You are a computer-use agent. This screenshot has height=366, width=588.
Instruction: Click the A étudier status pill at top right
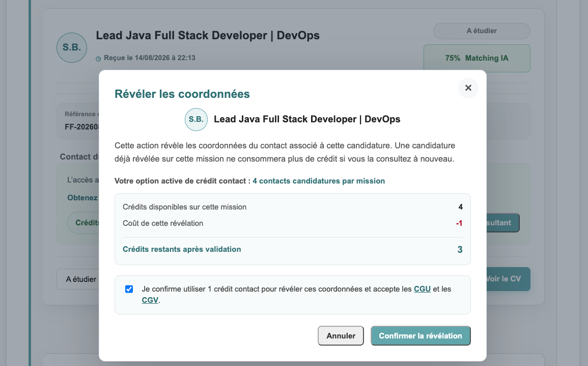click(482, 31)
